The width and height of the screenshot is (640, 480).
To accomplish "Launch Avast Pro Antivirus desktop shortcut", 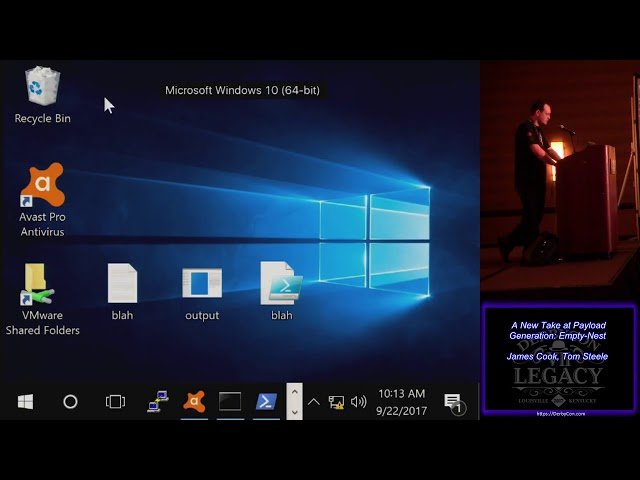I will (42, 200).
